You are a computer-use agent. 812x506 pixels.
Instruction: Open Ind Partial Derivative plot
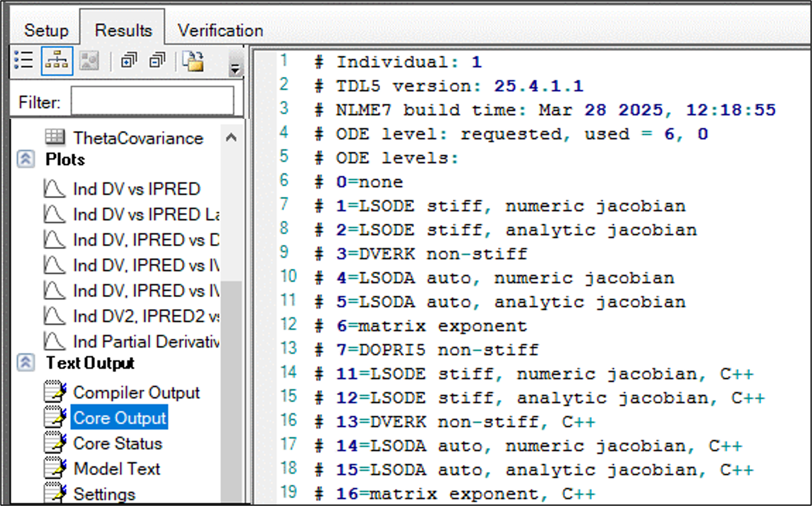[x=146, y=342]
